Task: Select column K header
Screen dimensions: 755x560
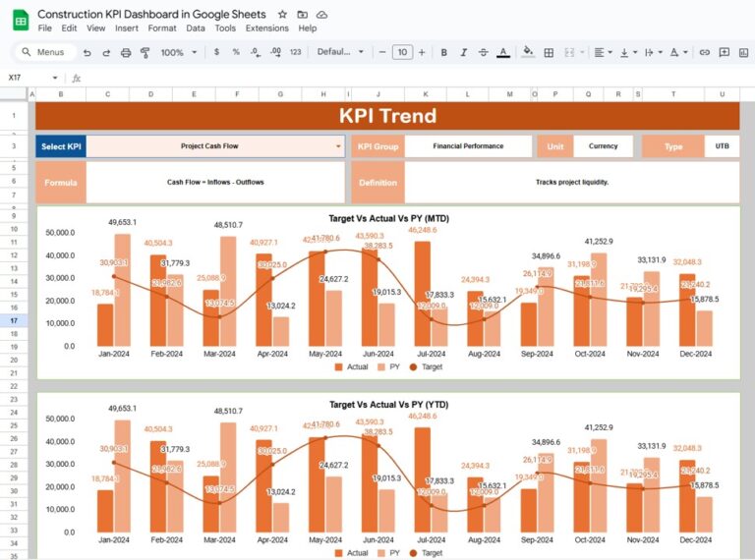Action: click(426, 94)
